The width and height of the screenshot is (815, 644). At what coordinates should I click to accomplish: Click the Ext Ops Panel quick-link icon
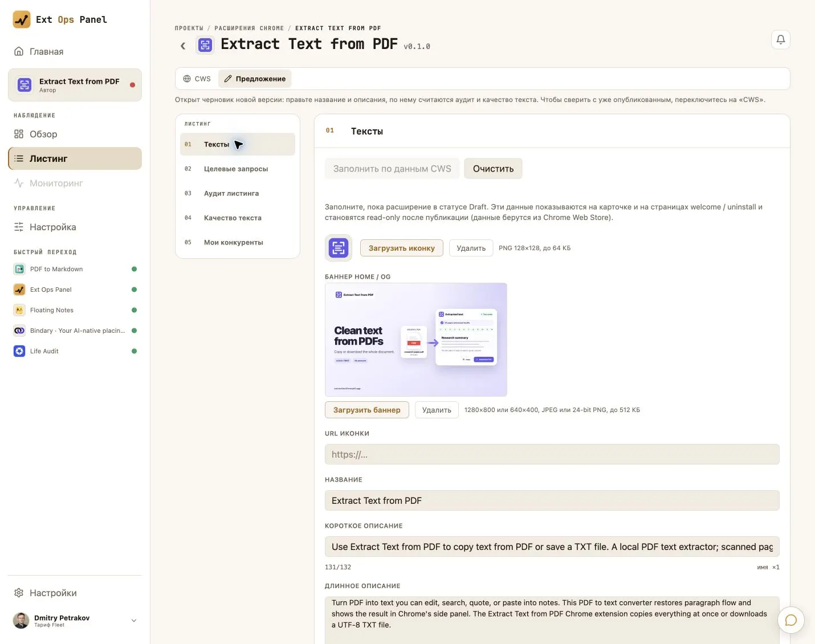coord(19,290)
